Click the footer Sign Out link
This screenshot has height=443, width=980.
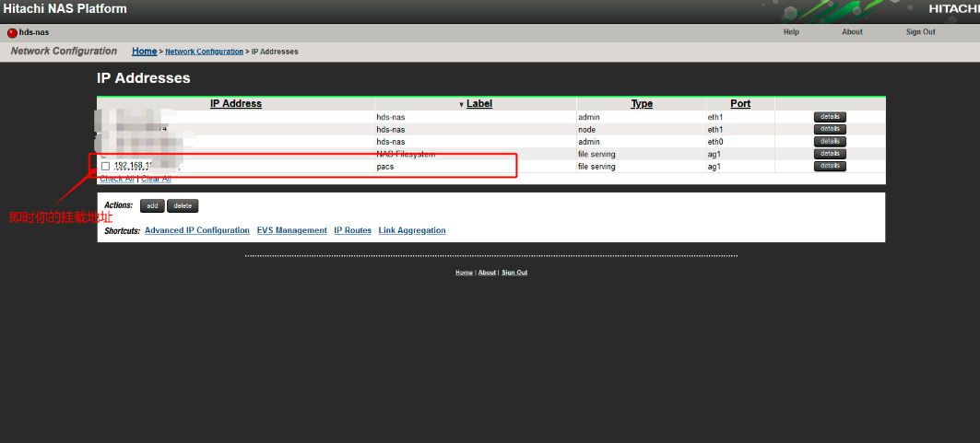pyautogui.click(x=514, y=273)
